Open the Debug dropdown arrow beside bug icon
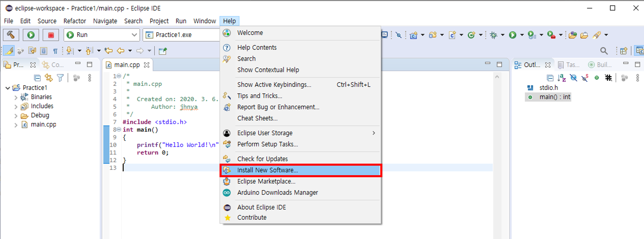Screen dimensions: 644x239 (503, 35)
